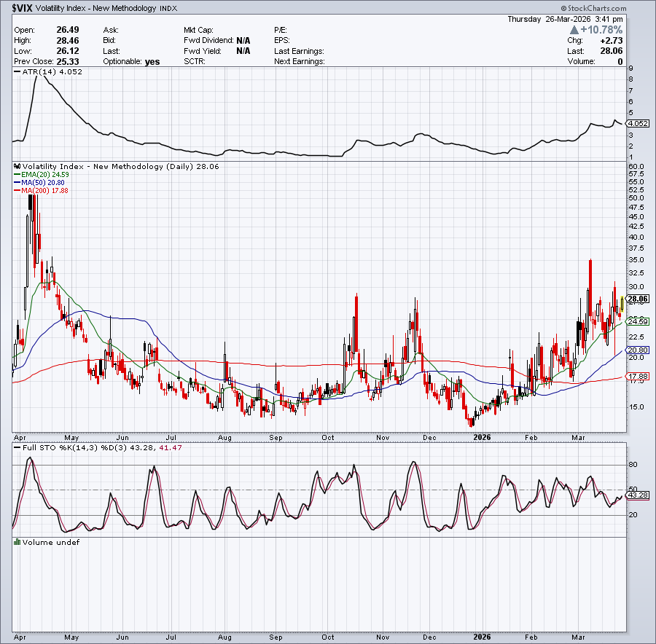Click the Fwd Yield N/A field
This screenshot has width=656, height=644.
[x=216, y=51]
